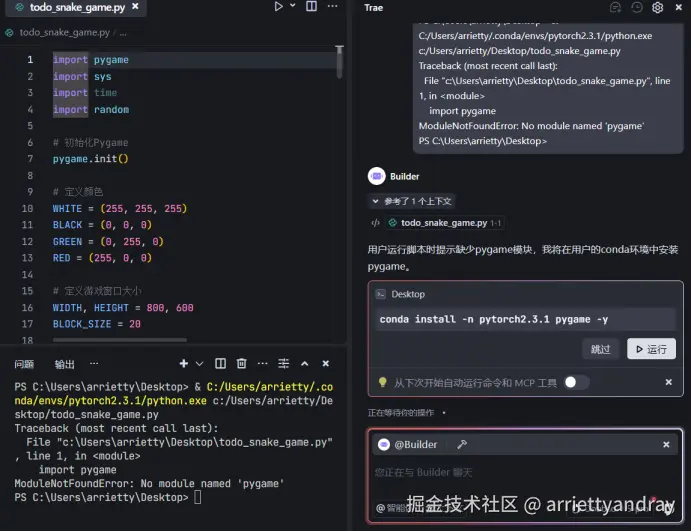Click 'WHITE = (255, 255, 255)' line
The width and height of the screenshot is (692, 532).
pos(120,208)
